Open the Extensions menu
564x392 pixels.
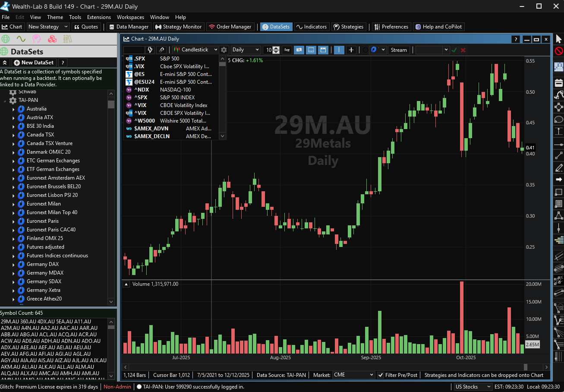tap(99, 17)
